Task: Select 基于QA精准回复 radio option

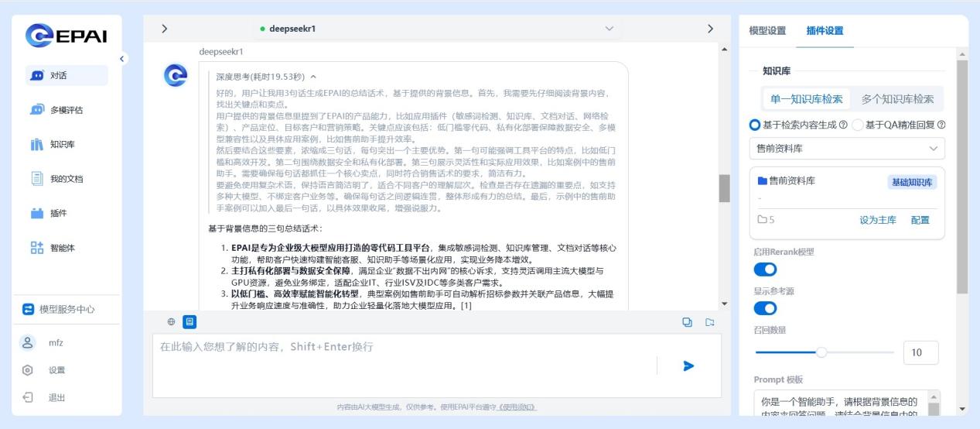Action: point(858,125)
